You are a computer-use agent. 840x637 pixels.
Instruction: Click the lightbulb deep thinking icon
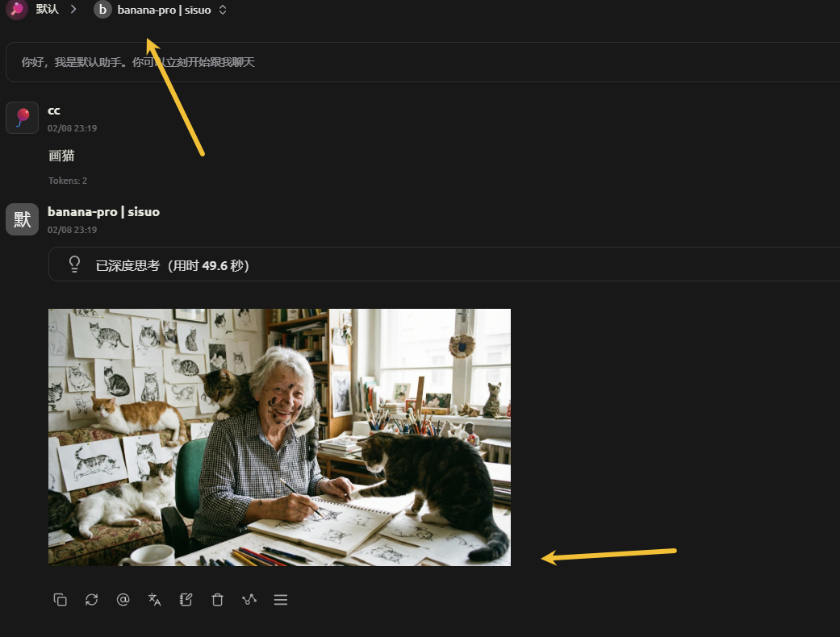74,264
